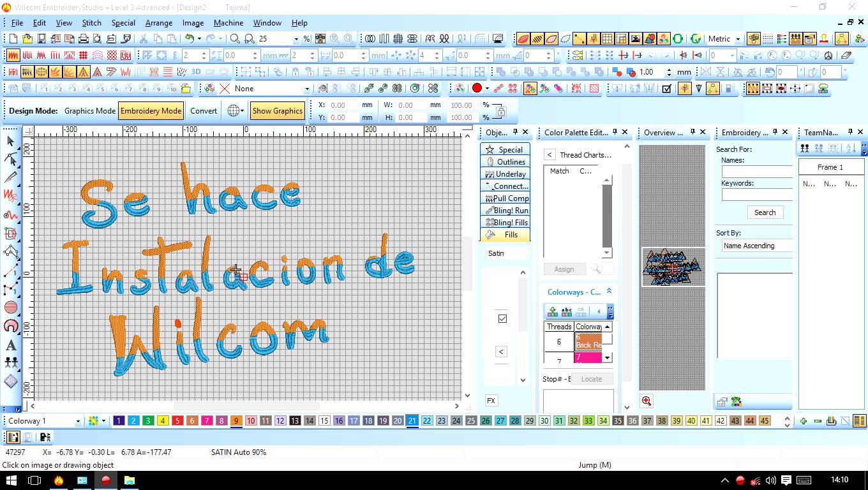Click the Undo icon in toolbar
Viewport: 868px width, 490px height.
pos(189,39)
